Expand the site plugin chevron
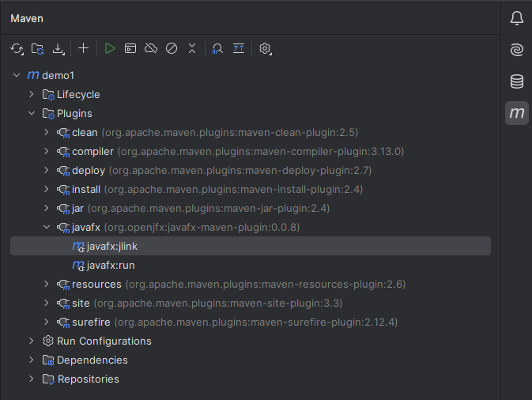The height and width of the screenshot is (400, 532). pos(47,303)
